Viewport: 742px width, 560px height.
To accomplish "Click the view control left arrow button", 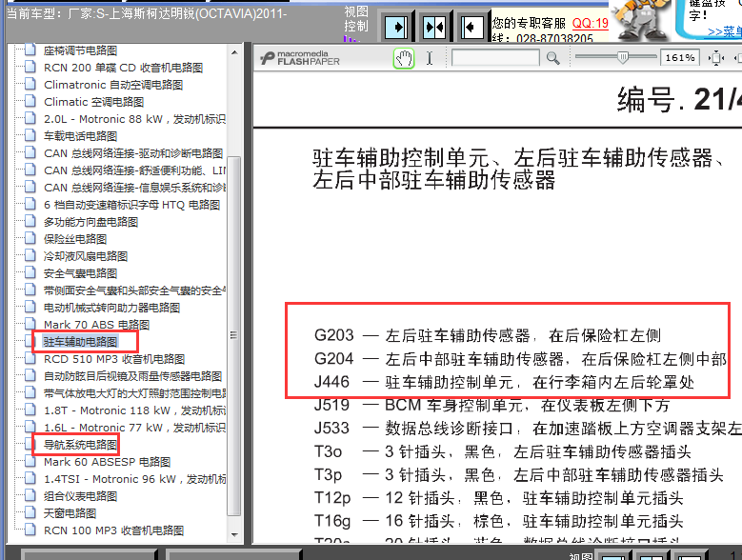I will click(472, 27).
